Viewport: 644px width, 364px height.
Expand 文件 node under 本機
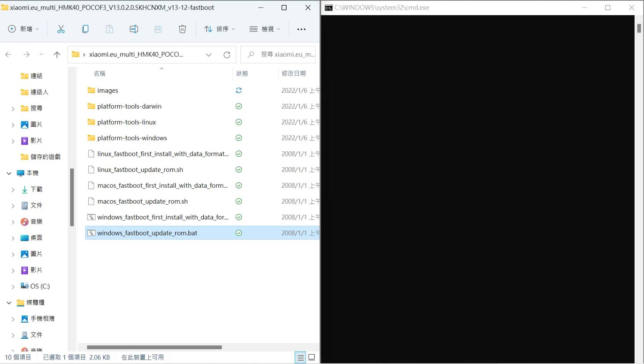[x=13, y=206]
